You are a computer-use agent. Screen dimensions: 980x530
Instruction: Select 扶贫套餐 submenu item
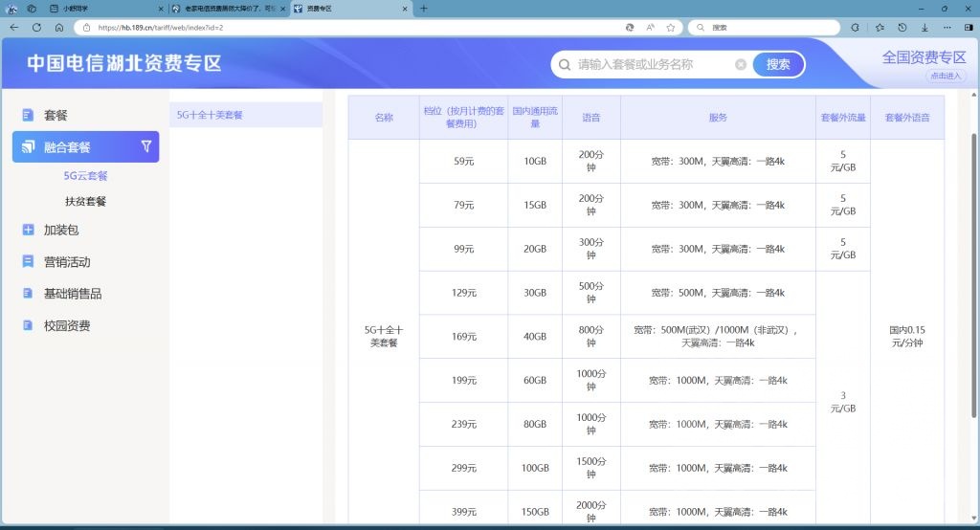[x=86, y=202]
